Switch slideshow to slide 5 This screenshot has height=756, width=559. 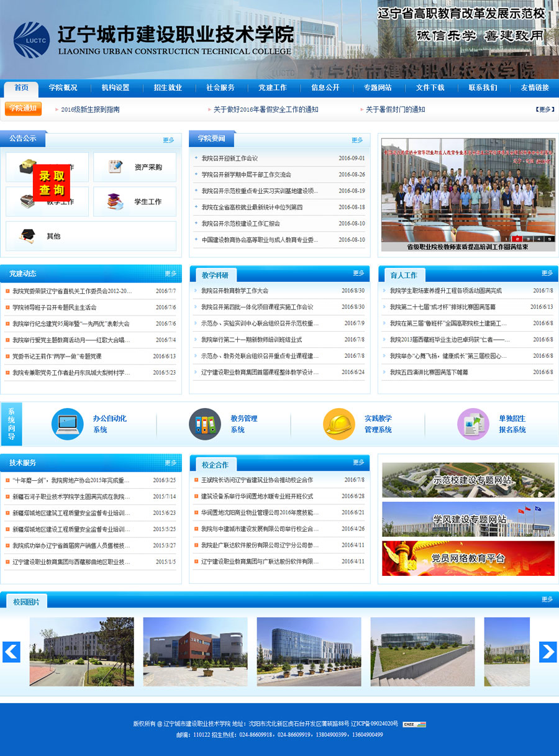550,239
